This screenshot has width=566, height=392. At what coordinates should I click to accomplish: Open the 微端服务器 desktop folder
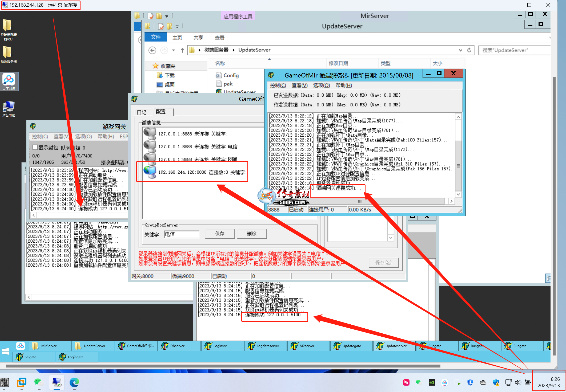[x=9, y=55]
